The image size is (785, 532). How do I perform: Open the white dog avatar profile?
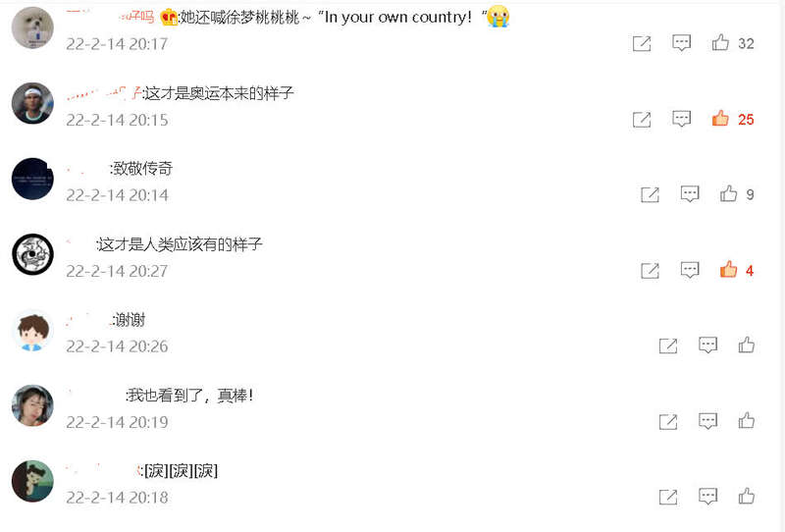coord(32,27)
